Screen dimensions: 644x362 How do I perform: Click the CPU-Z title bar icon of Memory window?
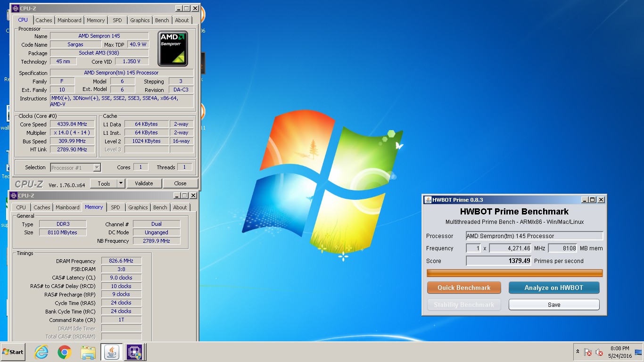point(14,196)
